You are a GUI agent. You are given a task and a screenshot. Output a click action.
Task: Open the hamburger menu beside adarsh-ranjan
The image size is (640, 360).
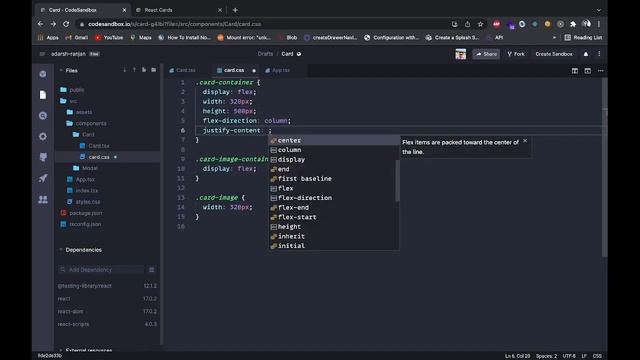42,54
